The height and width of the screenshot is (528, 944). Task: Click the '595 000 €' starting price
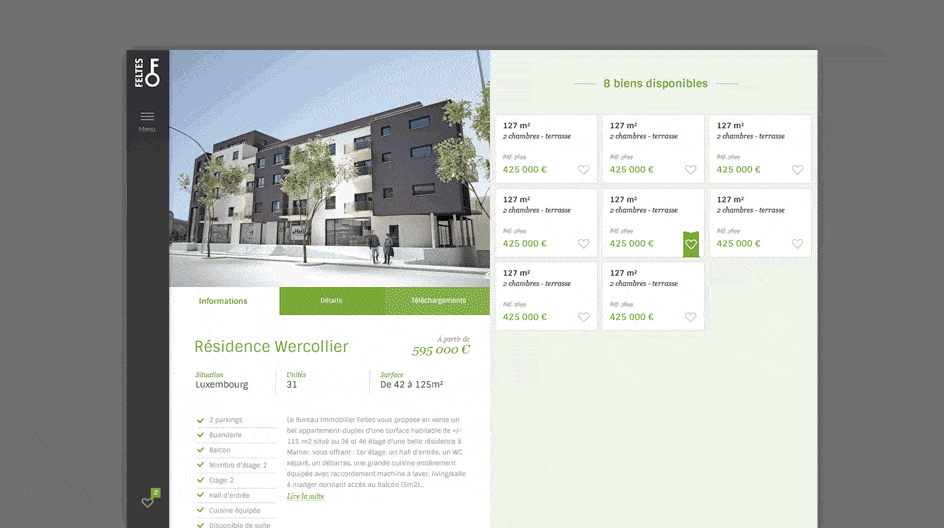(x=441, y=350)
